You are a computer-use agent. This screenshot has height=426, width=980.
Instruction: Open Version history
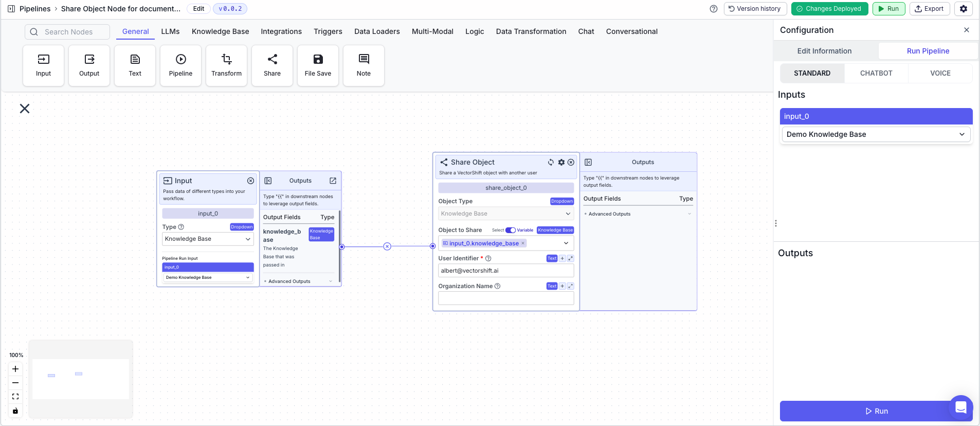click(755, 9)
